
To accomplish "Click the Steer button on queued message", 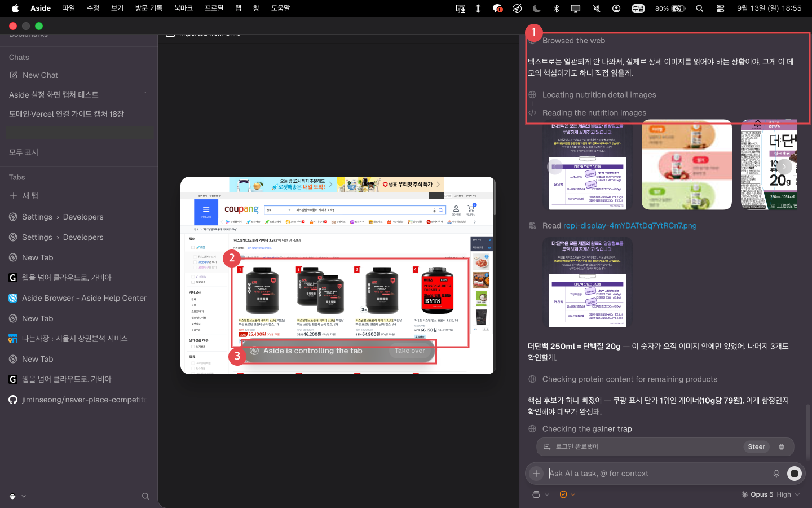I will tap(756, 446).
